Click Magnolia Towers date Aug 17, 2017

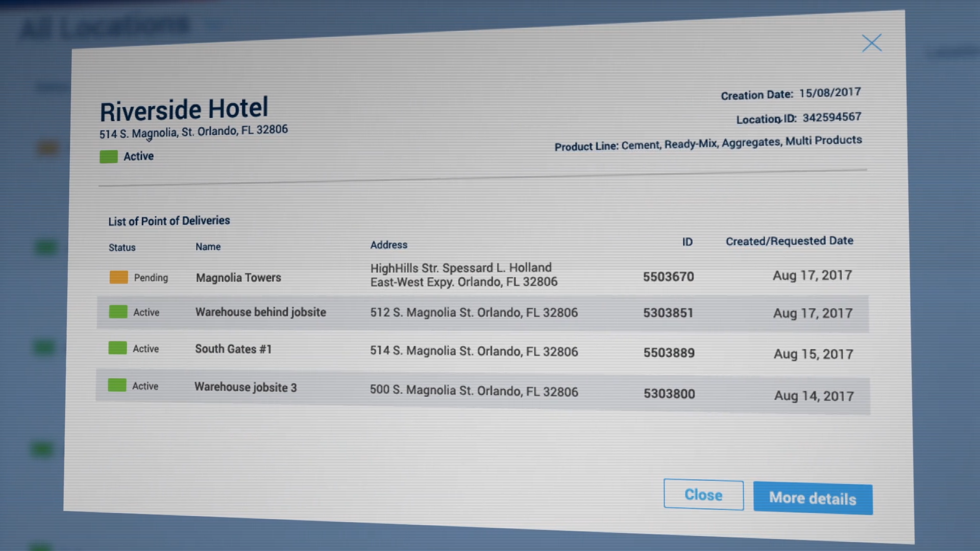813,275
